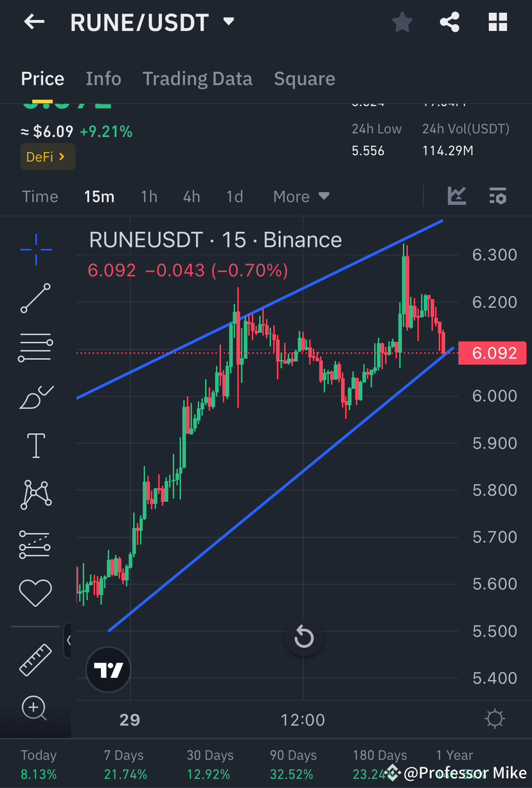Viewport: 532px width, 788px height.
Task: Open the pattern drawing tool
Action: [35, 495]
